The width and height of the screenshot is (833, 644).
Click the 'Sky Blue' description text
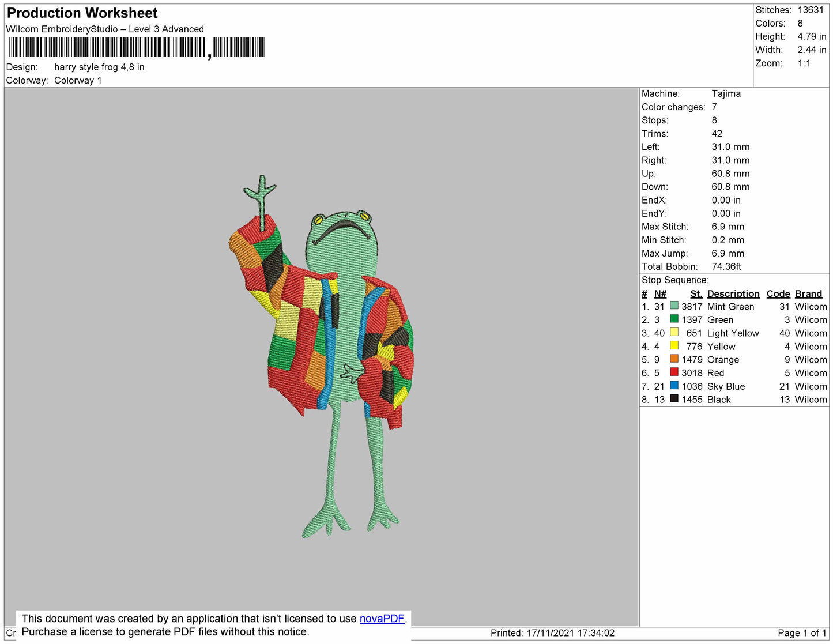click(726, 386)
